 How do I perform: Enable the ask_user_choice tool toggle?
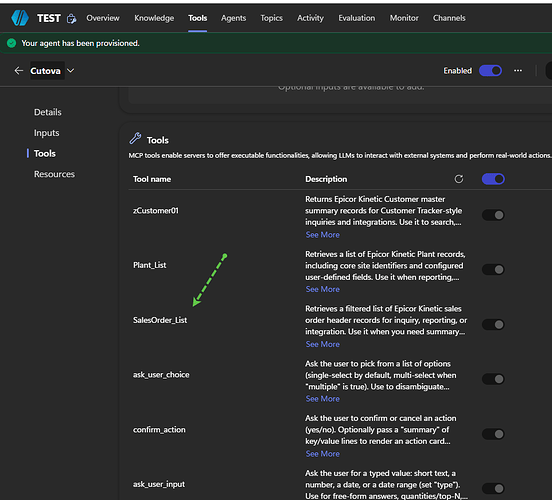click(493, 379)
